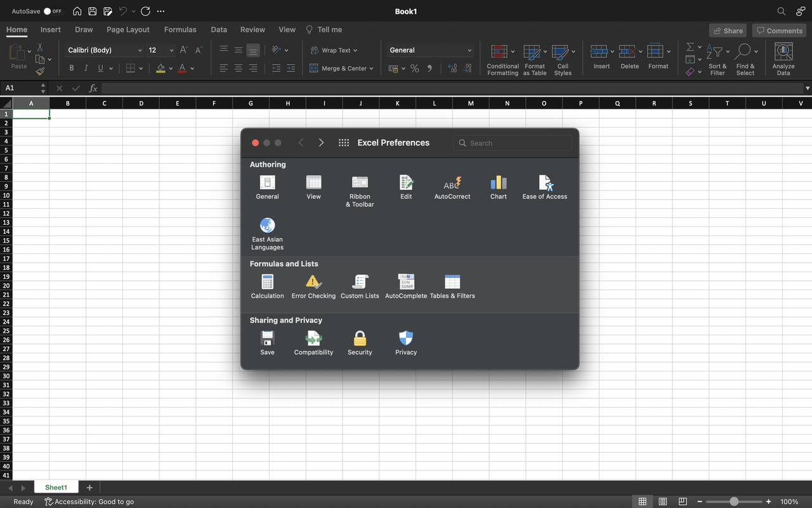Open the number format General dropdown
The height and width of the screenshot is (508, 812).
(x=469, y=50)
